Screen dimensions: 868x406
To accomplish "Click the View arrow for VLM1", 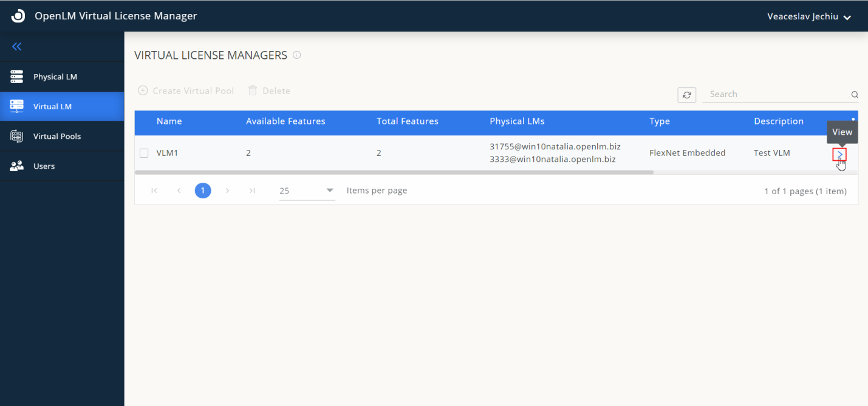I will pos(839,154).
